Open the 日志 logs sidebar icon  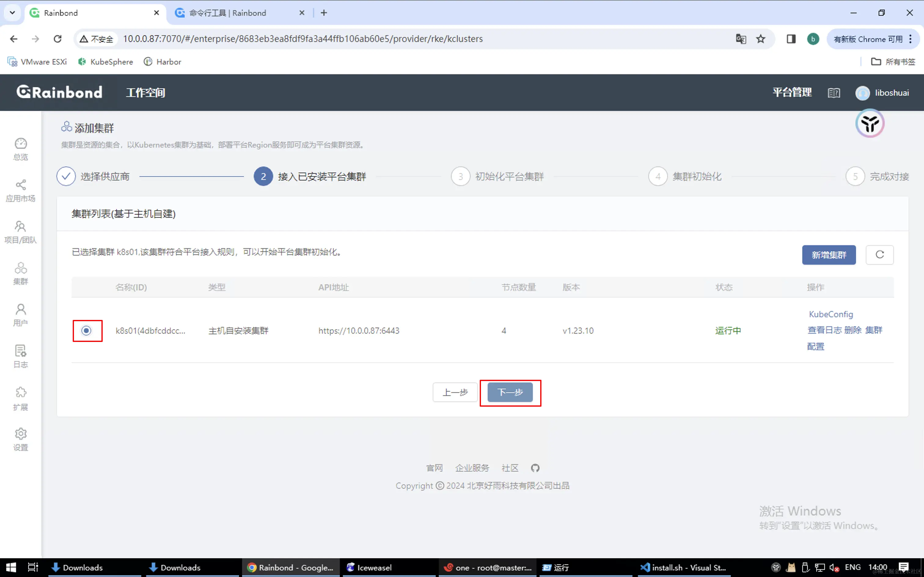(x=20, y=355)
